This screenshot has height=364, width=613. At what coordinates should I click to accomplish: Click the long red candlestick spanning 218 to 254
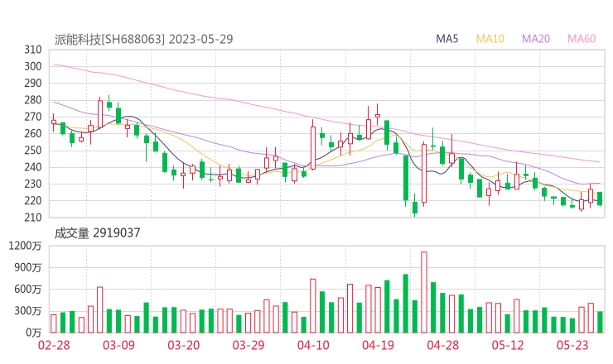[x=424, y=174]
